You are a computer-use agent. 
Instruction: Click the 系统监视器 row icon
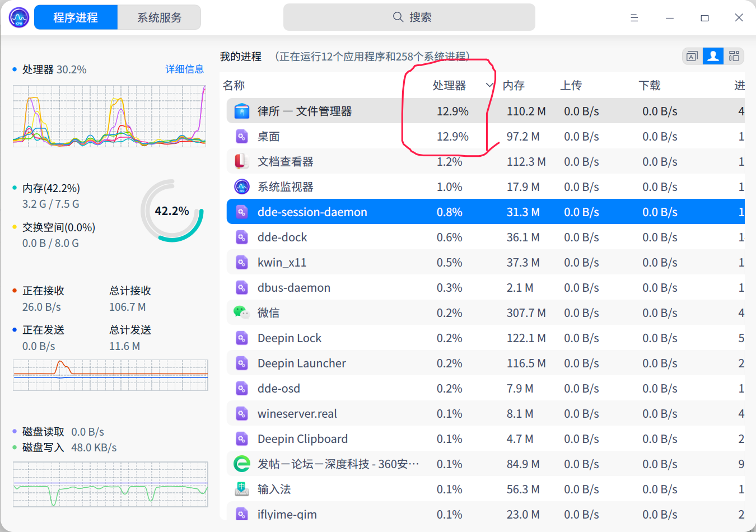[x=241, y=186]
